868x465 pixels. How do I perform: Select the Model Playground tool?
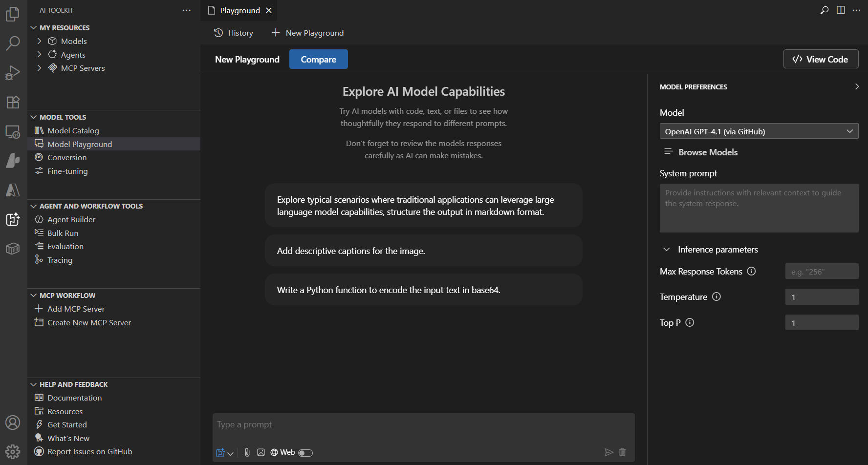click(79, 144)
